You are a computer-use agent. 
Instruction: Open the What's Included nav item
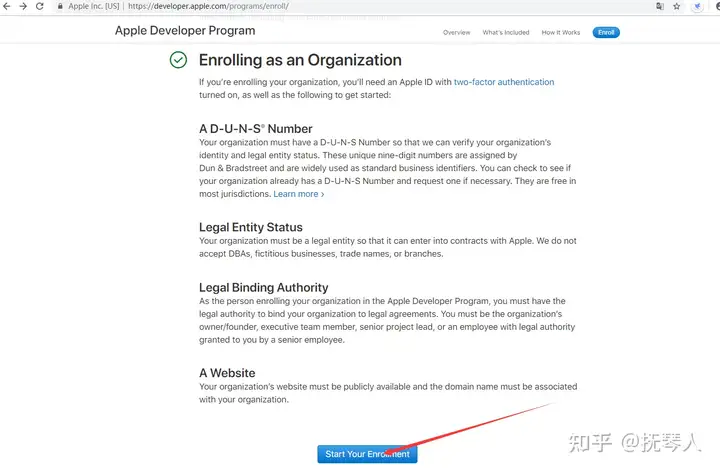(x=506, y=33)
